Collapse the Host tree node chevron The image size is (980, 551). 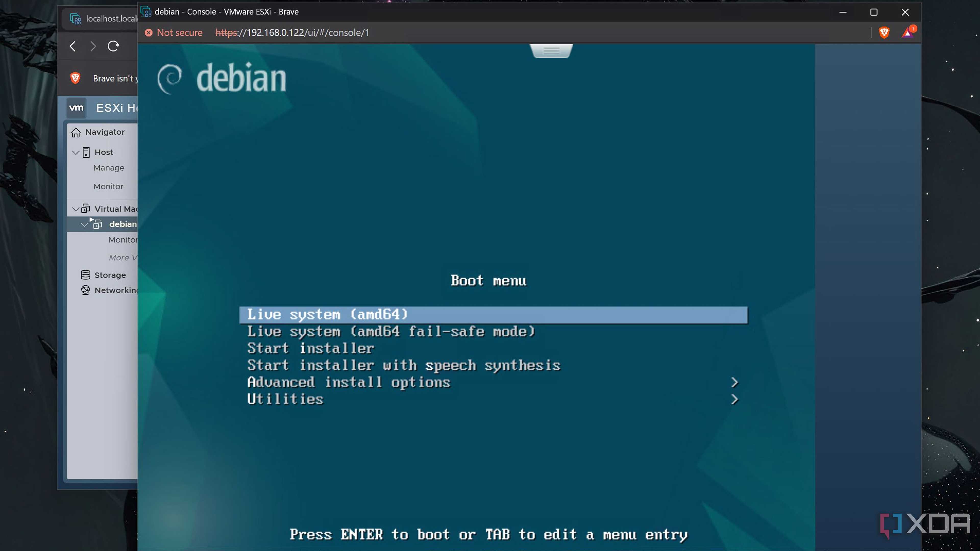(76, 153)
